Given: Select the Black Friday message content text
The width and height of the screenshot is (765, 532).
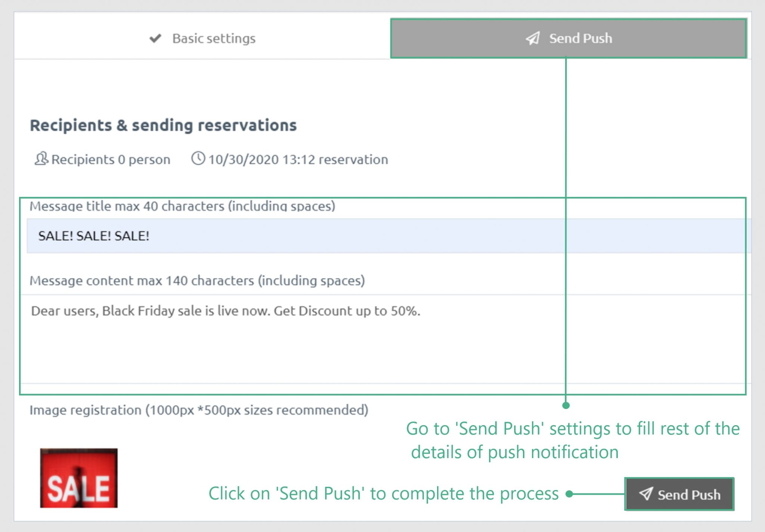Looking at the screenshot, I should coord(225,310).
